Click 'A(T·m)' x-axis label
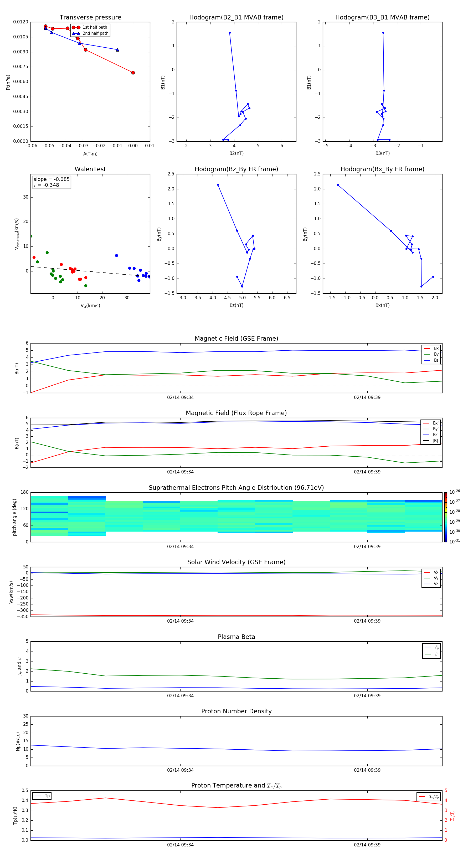This screenshot has height=868, width=473. point(90,154)
